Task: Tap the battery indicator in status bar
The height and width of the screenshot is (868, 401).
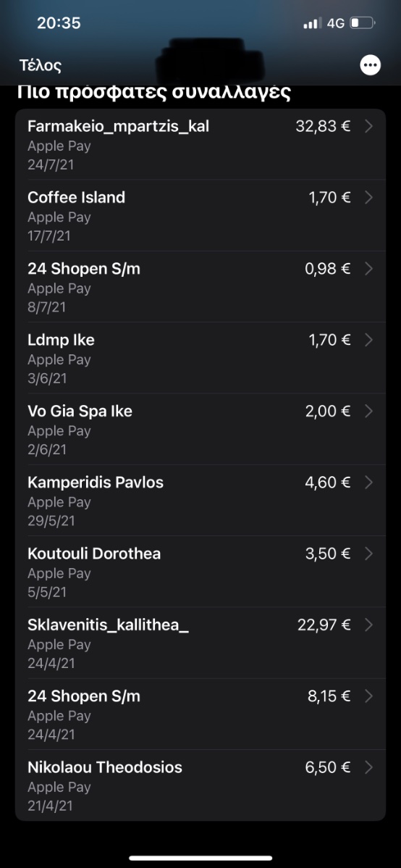Action: [363, 23]
